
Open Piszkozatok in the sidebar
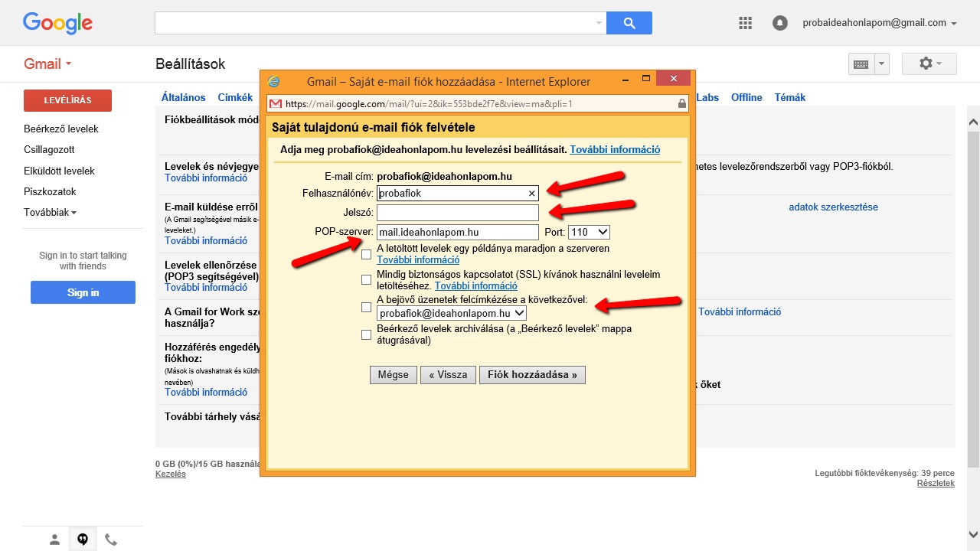(50, 191)
